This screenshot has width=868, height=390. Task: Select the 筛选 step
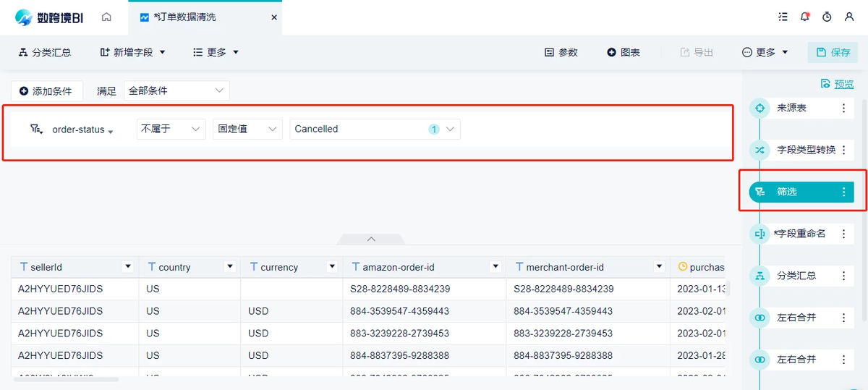point(801,192)
